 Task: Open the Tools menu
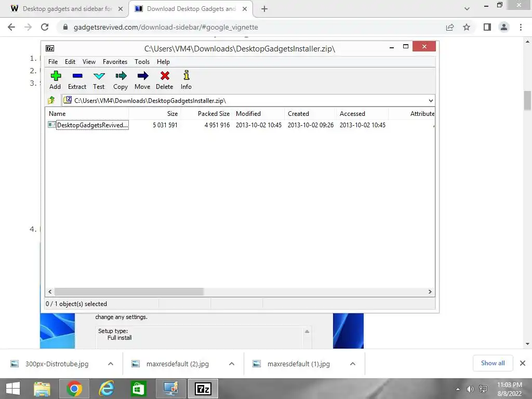pyautogui.click(x=142, y=62)
